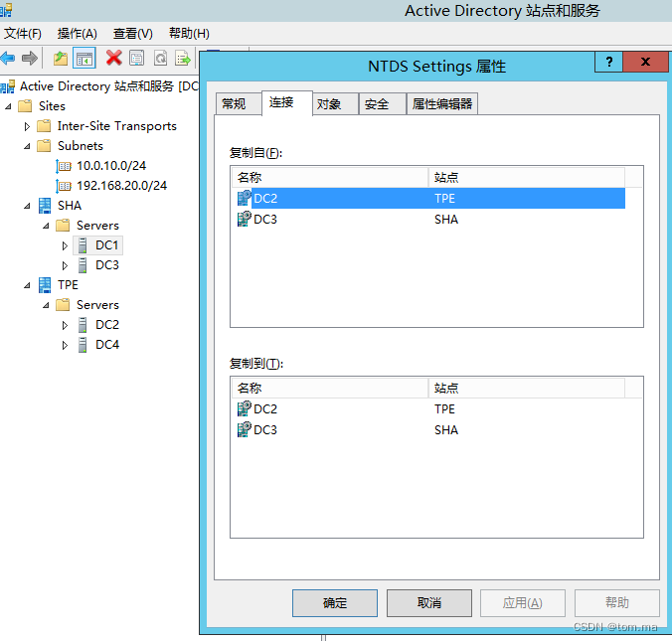Sort 复制自 list by 站点 column header
Image resolution: width=672 pixels, height=641 pixels.
coord(527,177)
